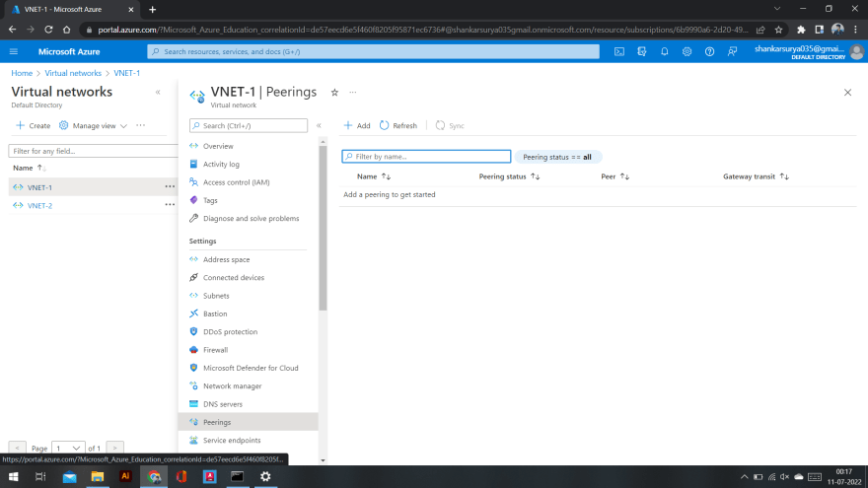Open the Notifications bell
Image resolution: width=868 pixels, height=488 pixels.
click(664, 51)
